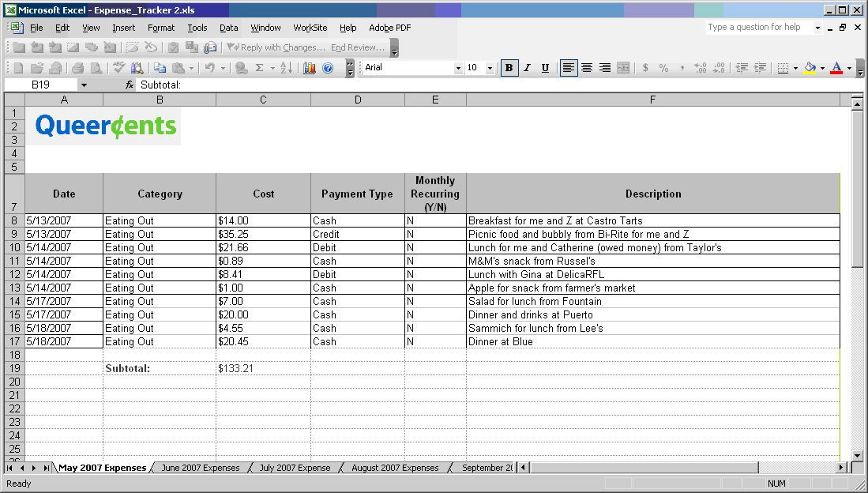
Task: Open Microsoft Excel Help icon
Action: click(x=328, y=68)
